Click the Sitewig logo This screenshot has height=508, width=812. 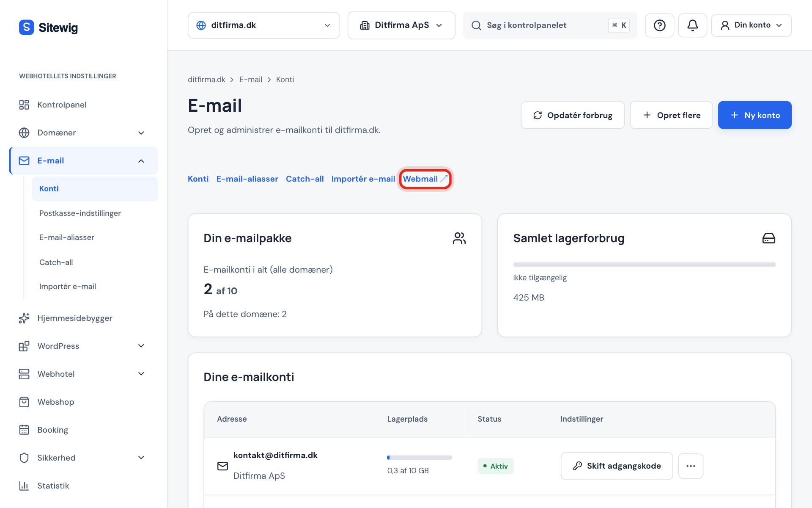pos(48,28)
